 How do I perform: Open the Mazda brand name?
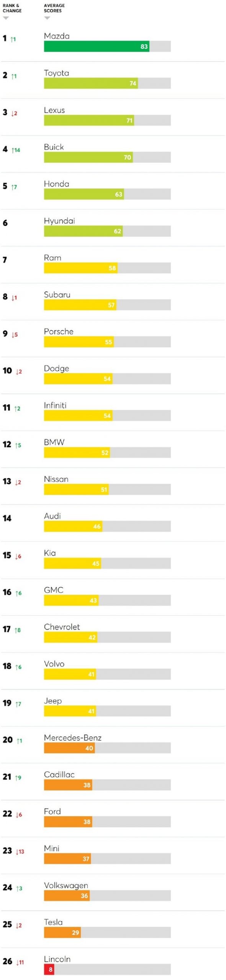[x=57, y=36]
